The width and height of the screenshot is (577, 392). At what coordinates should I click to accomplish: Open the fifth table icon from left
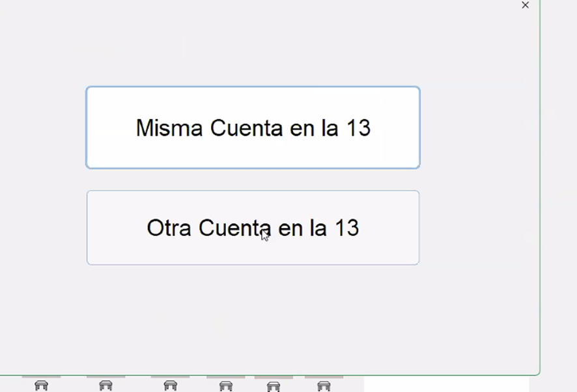[274, 387]
